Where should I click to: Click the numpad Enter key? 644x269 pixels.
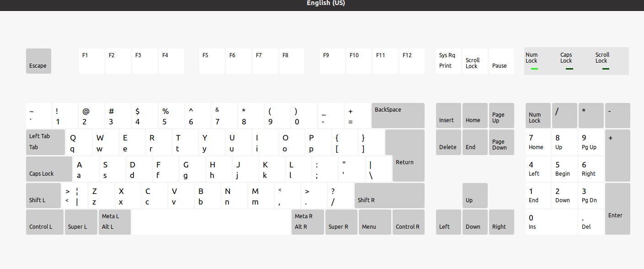pyautogui.click(x=617, y=209)
